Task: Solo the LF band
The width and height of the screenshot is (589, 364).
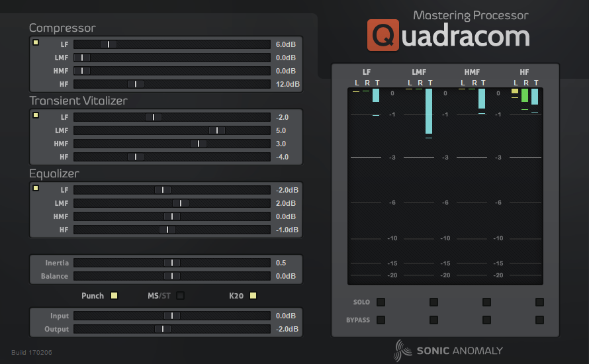Action: coord(381,302)
